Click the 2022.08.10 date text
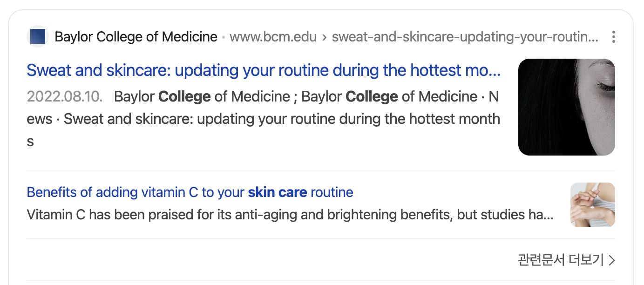 (x=64, y=96)
